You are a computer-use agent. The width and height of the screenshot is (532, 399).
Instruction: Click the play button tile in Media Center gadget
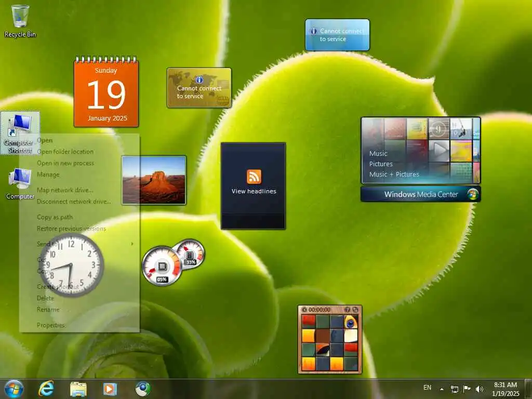pyautogui.click(x=439, y=150)
